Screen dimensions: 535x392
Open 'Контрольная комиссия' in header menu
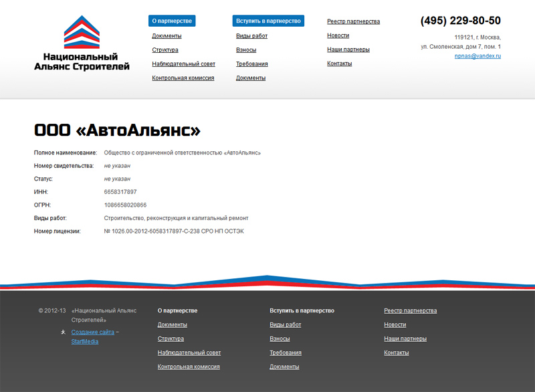[183, 78]
